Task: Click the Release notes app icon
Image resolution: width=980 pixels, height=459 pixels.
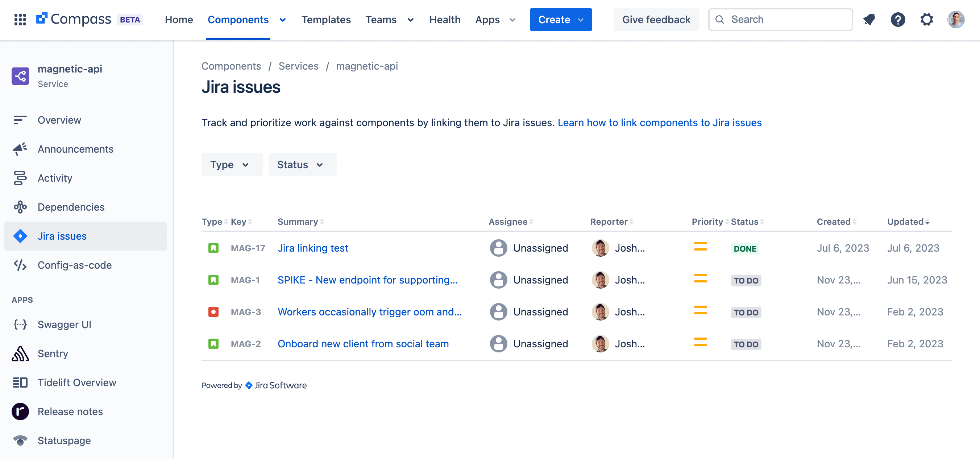Action: pos(20,412)
